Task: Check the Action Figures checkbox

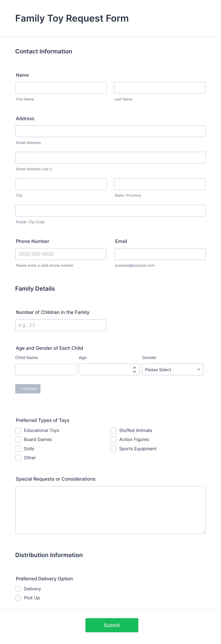Action: (113, 439)
